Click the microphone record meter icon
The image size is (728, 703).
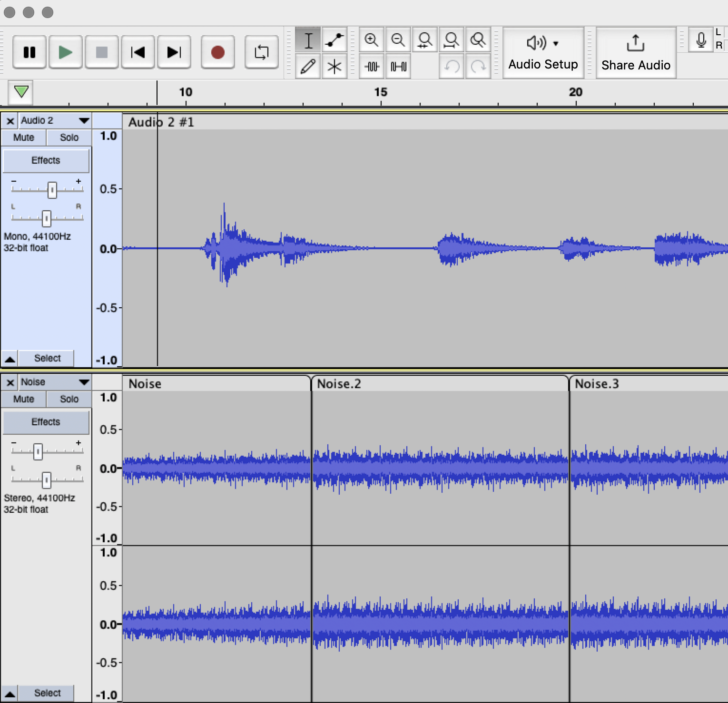(701, 40)
